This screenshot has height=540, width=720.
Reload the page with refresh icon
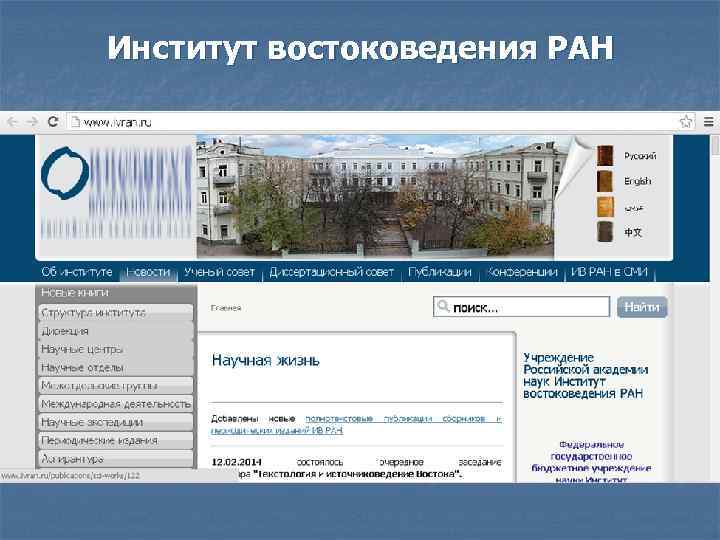tap(53, 122)
